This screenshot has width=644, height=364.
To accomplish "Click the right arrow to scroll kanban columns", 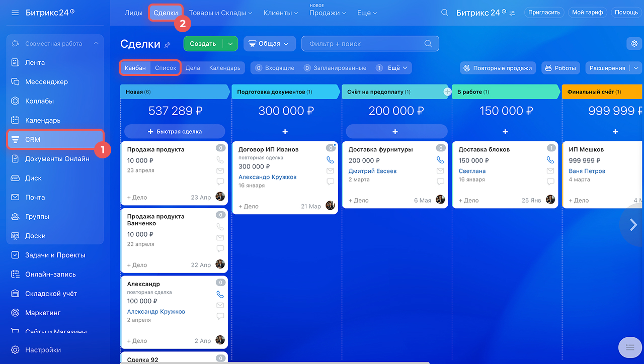I will click(633, 225).
